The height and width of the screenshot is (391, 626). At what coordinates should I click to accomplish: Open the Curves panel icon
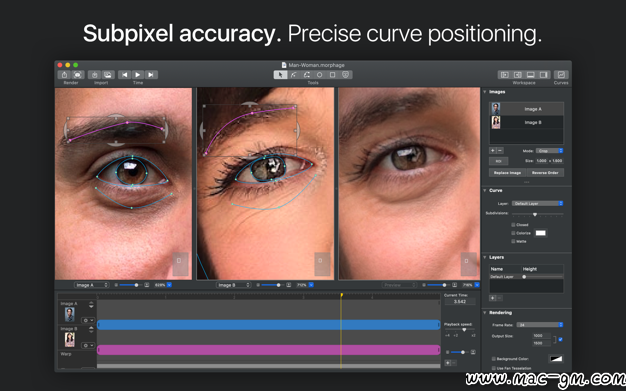click(561, 75)
